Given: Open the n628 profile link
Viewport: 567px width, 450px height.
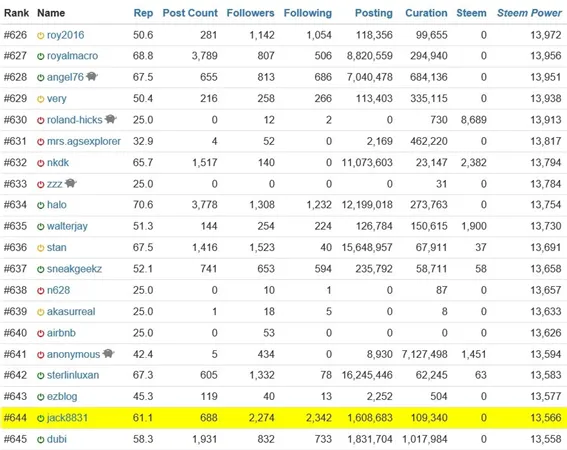Looking at the screenshot, I should tap(58, 290).
